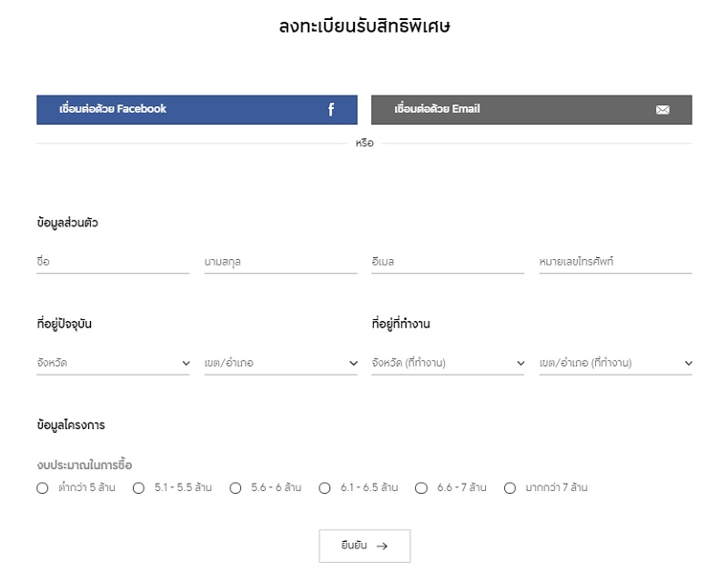The width and height of the screenshot is (728, 581).
Task: Submit the form with ยืนยัน button
Action: [x=365, y=546]
